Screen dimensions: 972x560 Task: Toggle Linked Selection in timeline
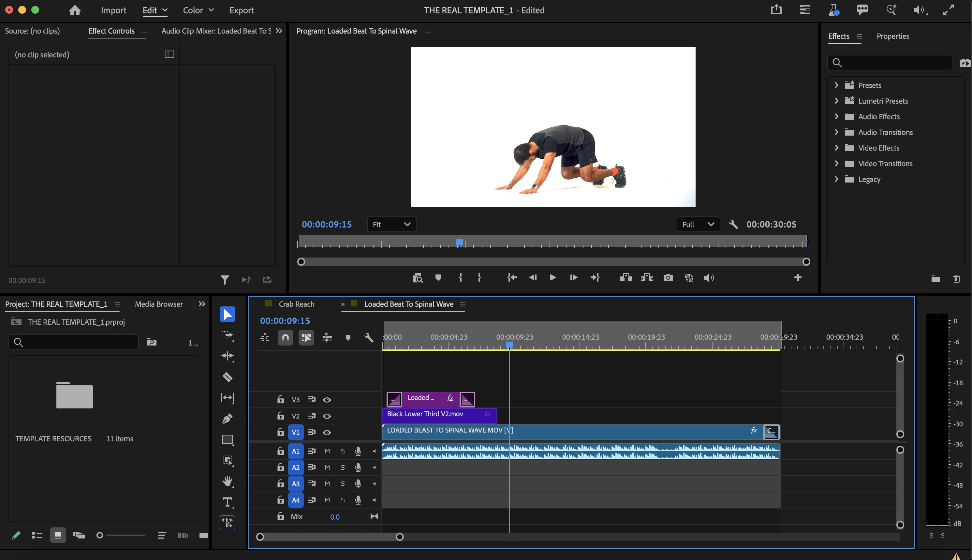pos(306,338)
